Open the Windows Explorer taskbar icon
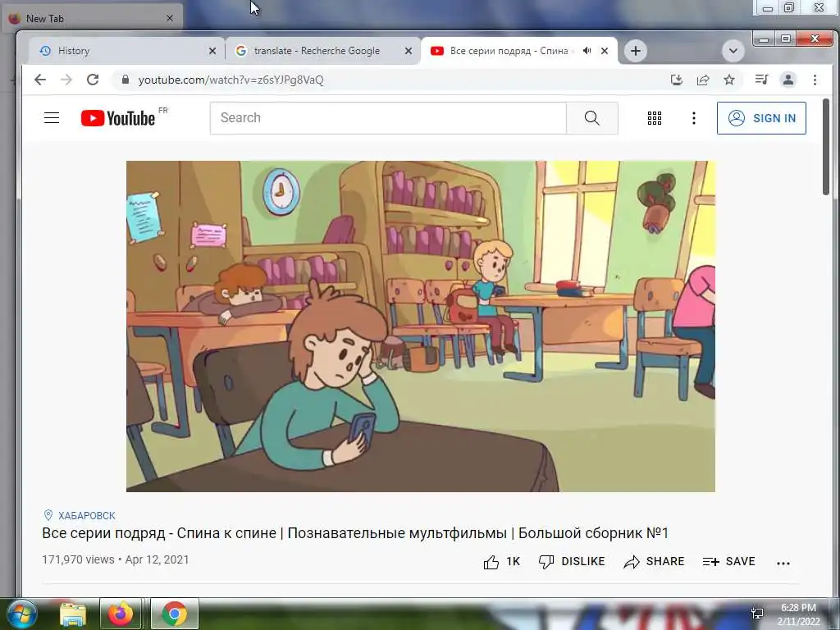 point(73,614)
